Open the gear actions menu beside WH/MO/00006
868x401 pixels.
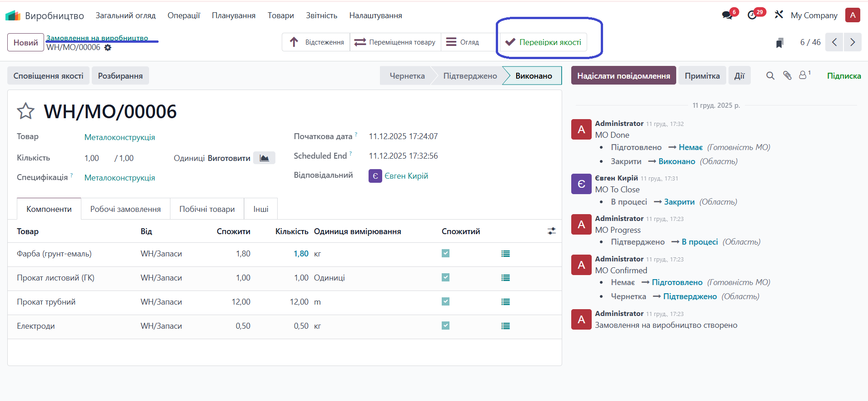(108, 48)
